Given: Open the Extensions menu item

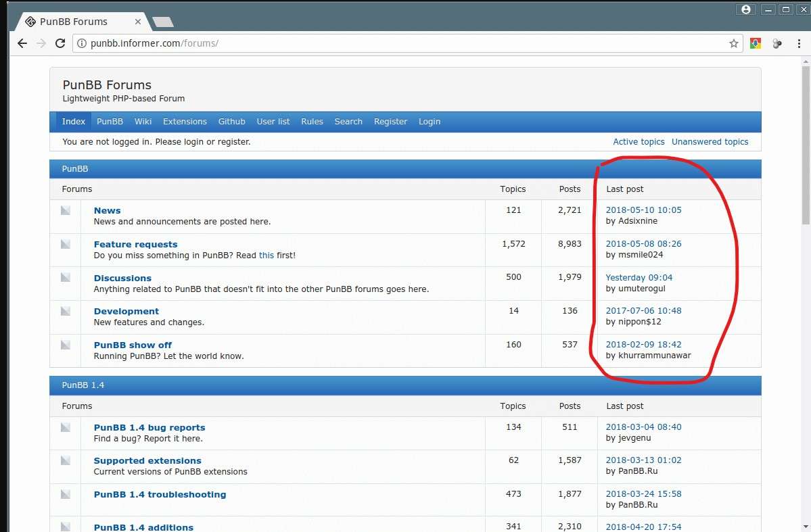Looking at the screenshot, I should (185, 122).
